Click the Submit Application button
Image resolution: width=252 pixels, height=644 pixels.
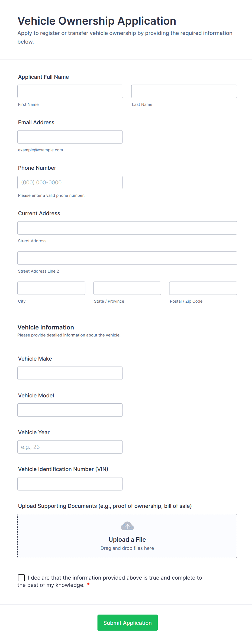click(x=127, y=623)
